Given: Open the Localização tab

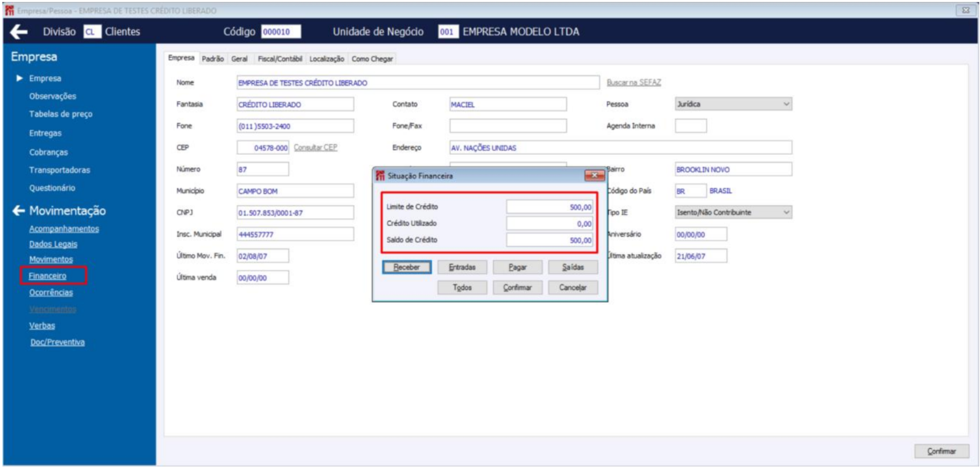Looking at the screenshot, I should pos(327,59).
